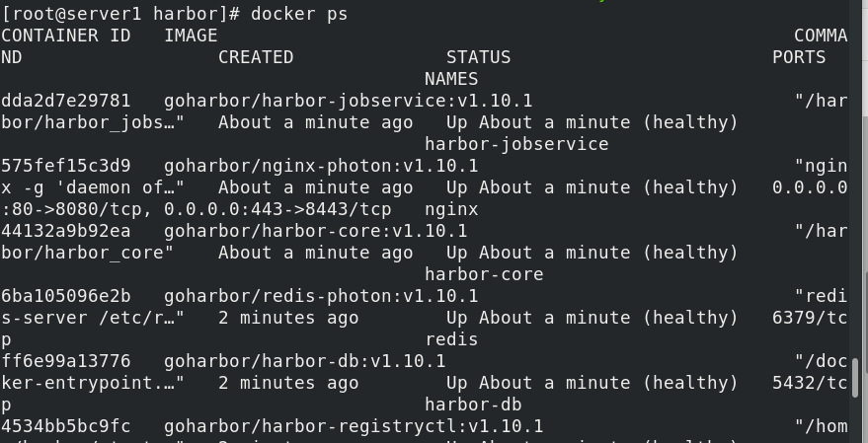Click the harbor-db container name
The height and width of the screenshot is (443, 868).
(473, 405)
